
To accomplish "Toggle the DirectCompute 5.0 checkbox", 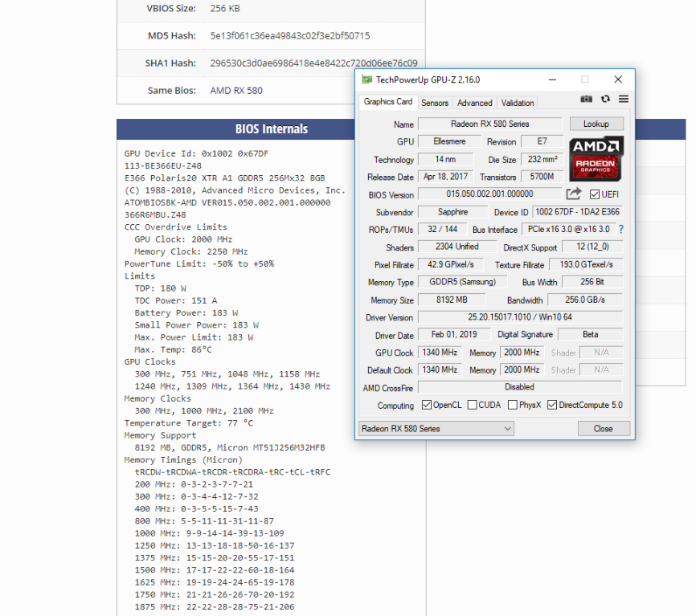I will point(552,405).
